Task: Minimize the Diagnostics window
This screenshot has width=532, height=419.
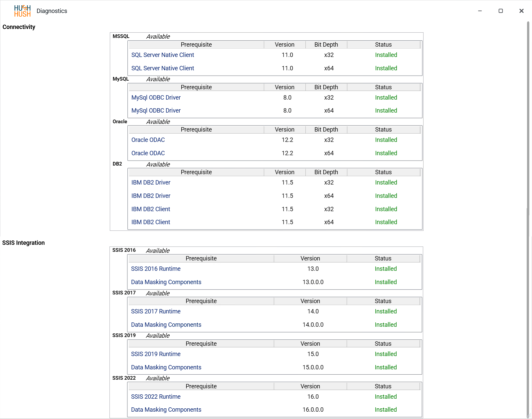Action: tap(480, 11)
